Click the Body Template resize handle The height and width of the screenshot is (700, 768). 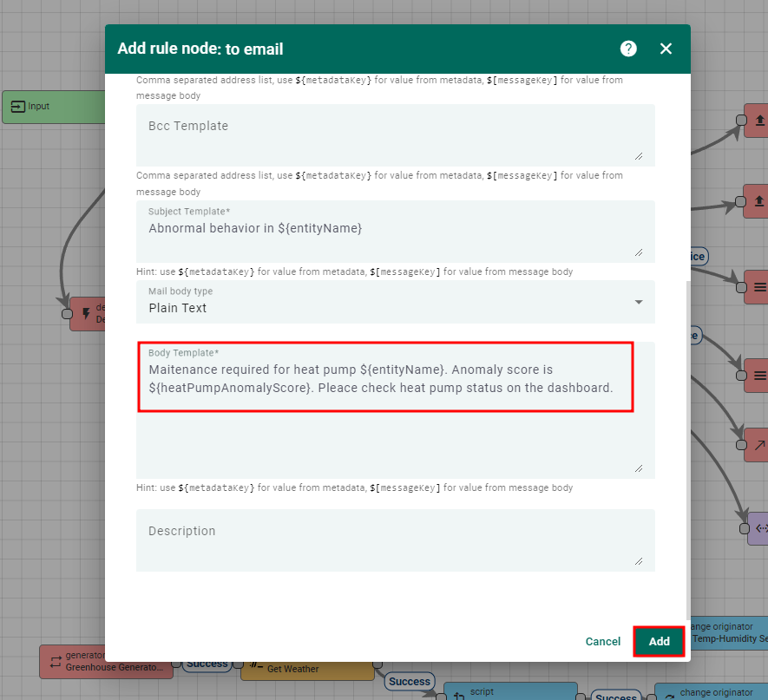point(639,468)
